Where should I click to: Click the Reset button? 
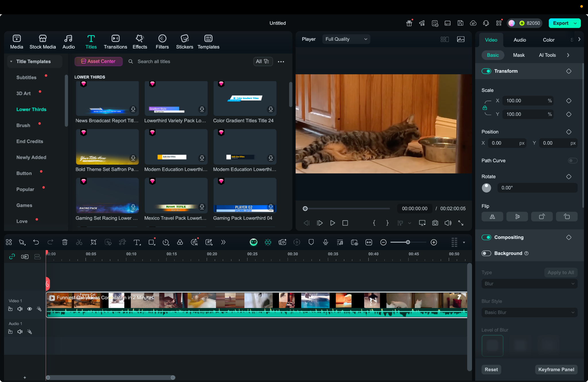coord(491,369)
